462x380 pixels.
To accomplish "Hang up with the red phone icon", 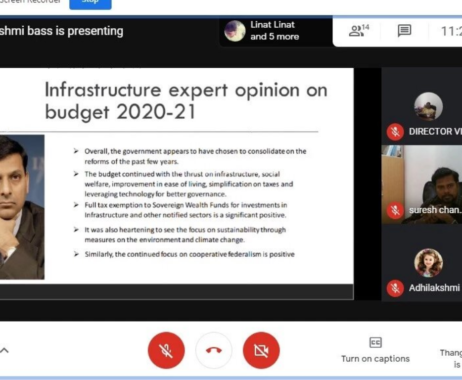I will (214, 350).
